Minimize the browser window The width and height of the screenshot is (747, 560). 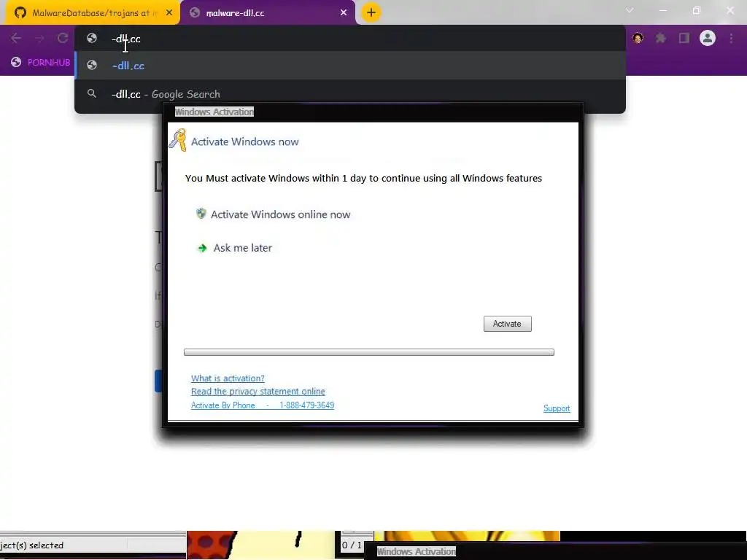click(x=662, y=10)
